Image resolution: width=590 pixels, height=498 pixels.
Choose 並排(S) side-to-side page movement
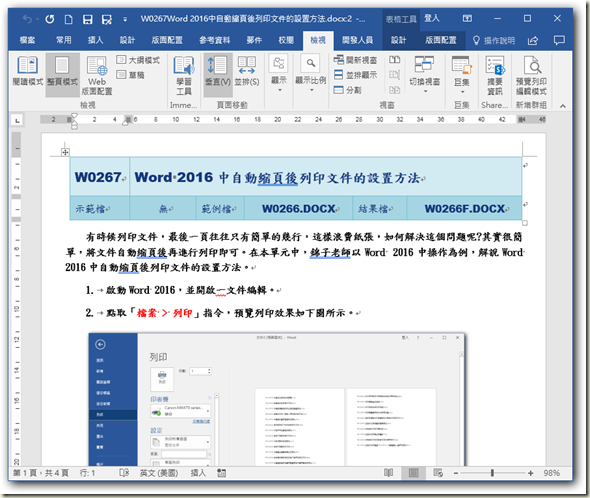[247, 71]
